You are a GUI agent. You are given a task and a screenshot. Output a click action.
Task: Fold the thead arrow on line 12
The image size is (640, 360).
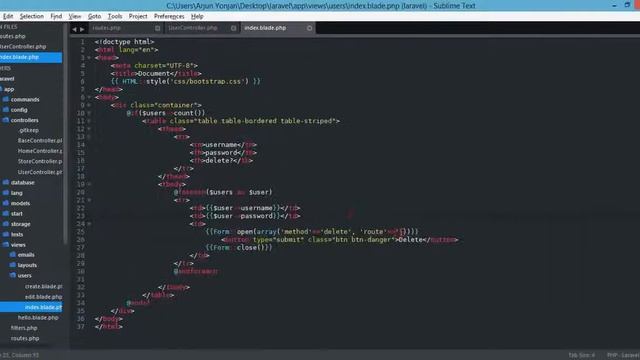89,129
